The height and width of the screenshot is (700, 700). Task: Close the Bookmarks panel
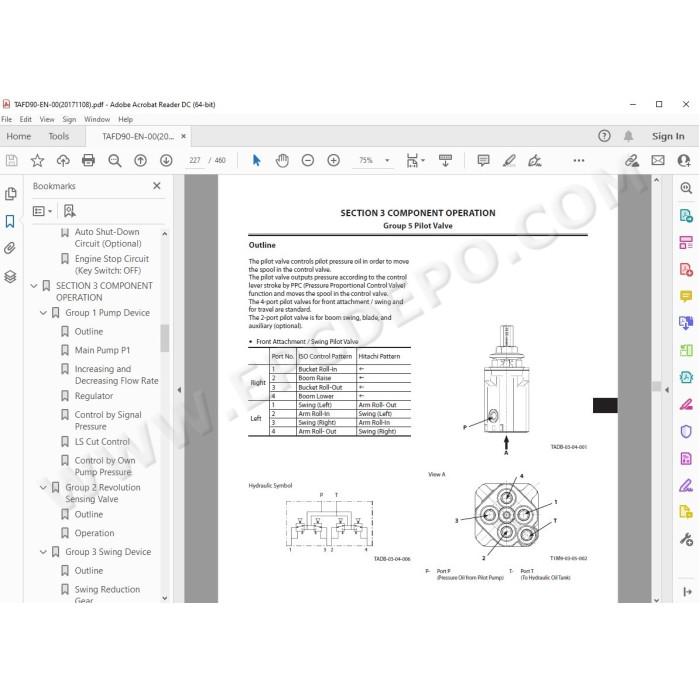pos(157,186)
